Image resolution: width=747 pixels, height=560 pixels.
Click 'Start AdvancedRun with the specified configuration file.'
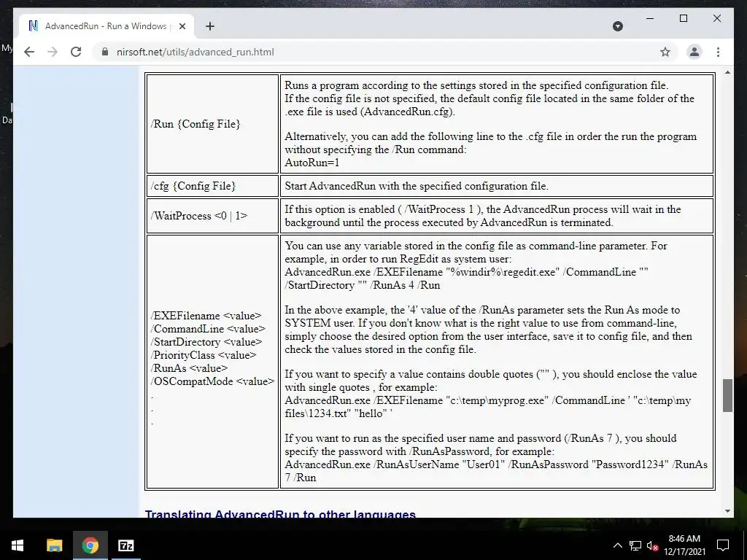click(417, 186)
